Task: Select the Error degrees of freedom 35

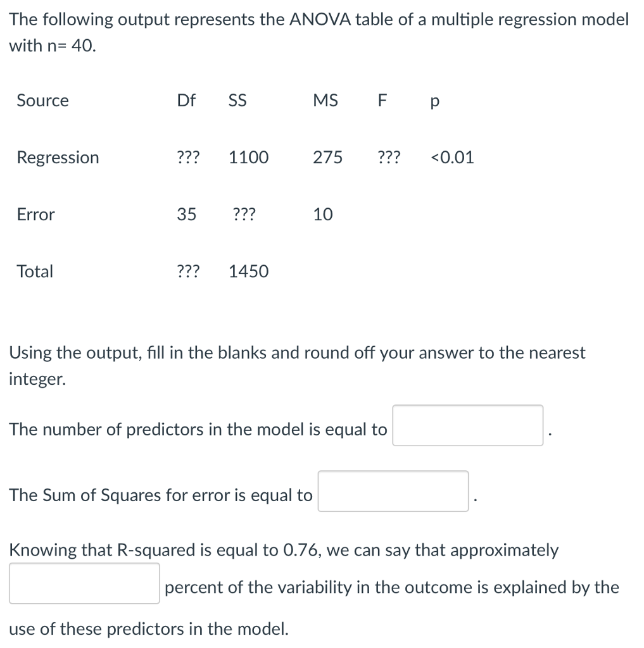Action: (187, 215)
